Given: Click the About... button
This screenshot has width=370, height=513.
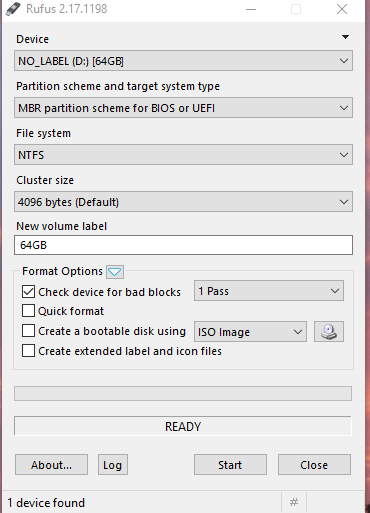Looking at the screenshot, I should click(x=51, y=465).
